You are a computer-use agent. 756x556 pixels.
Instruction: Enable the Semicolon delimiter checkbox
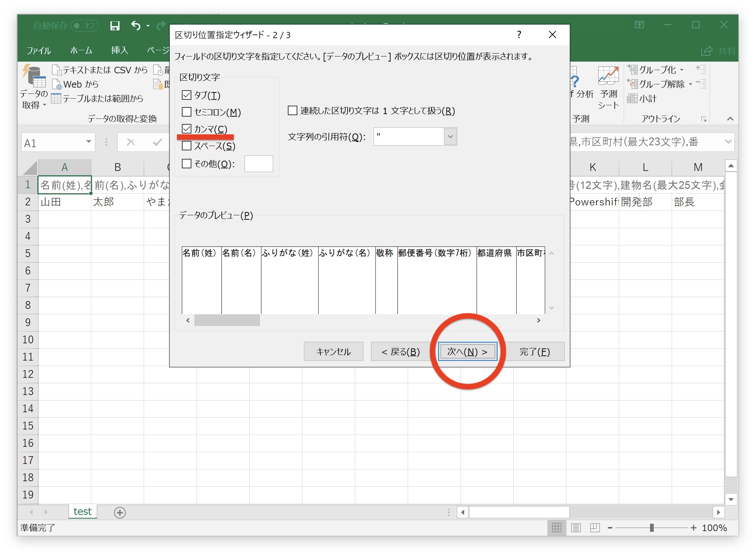point(187,112)
